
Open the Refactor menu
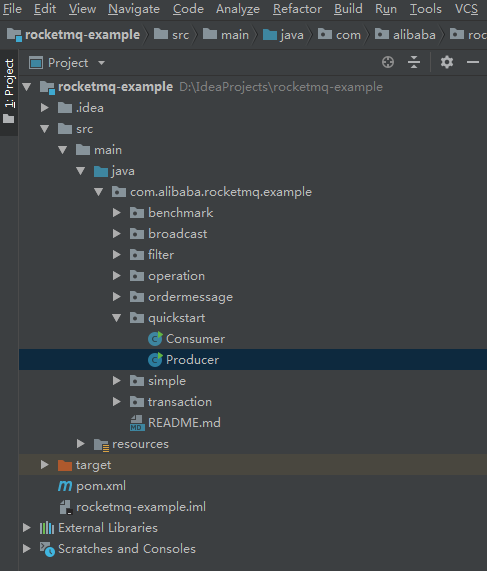pos(297,9)
